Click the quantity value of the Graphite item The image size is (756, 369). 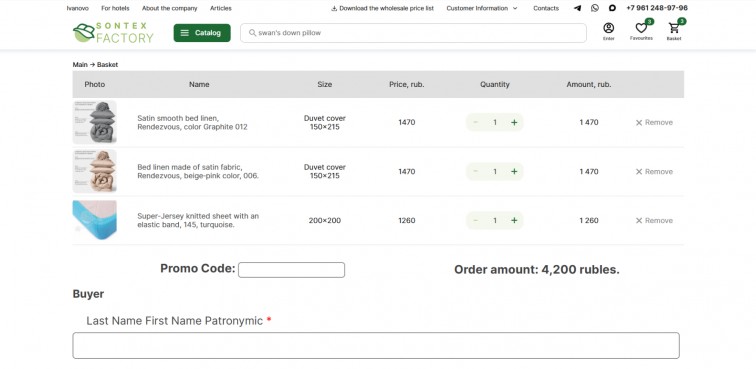pos(495,123)
